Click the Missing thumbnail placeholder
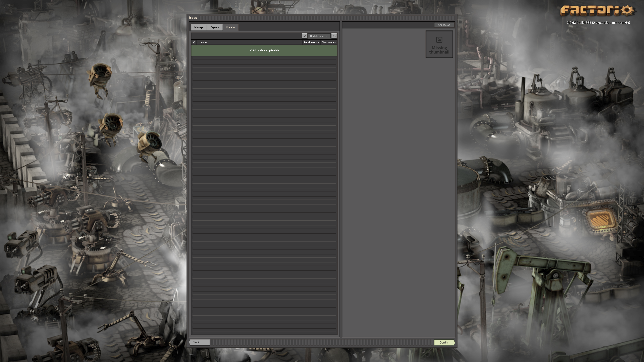Image resolution: width=644 pixels, height=362 pixels. tap(439, 44)
